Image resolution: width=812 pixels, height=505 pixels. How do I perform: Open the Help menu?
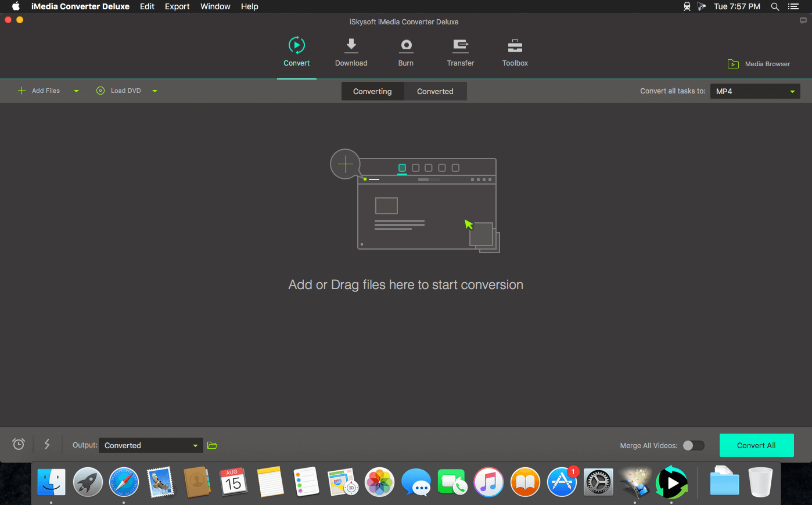[x=250, y=6]
